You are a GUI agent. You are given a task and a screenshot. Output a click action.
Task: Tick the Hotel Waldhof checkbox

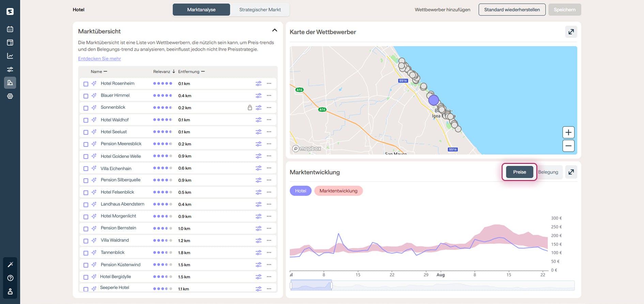tap(86, 120)
